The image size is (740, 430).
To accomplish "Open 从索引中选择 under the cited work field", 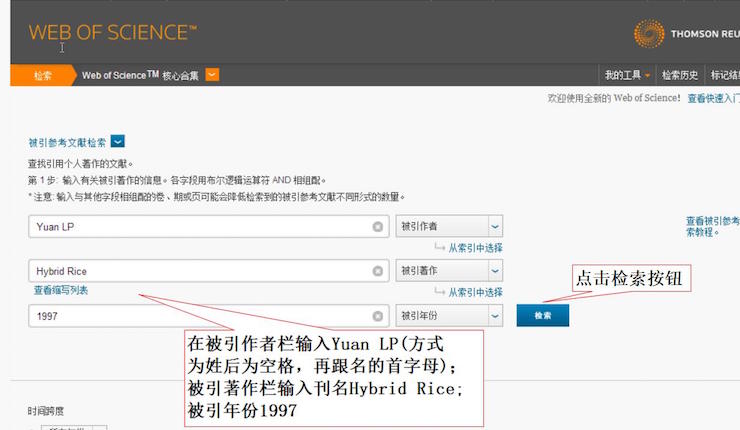I will [x=475, y=293].
